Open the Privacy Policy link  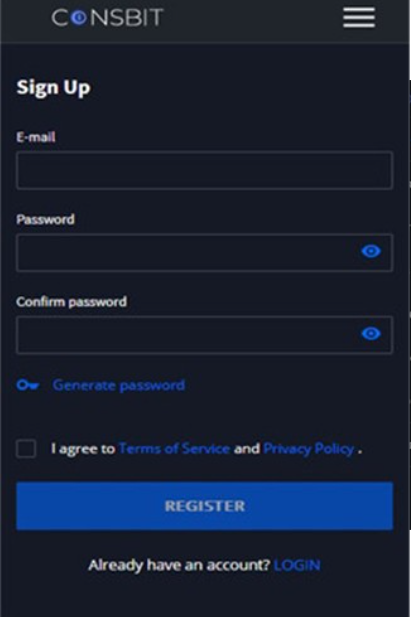pyautogui.click(x=309, y=449)
